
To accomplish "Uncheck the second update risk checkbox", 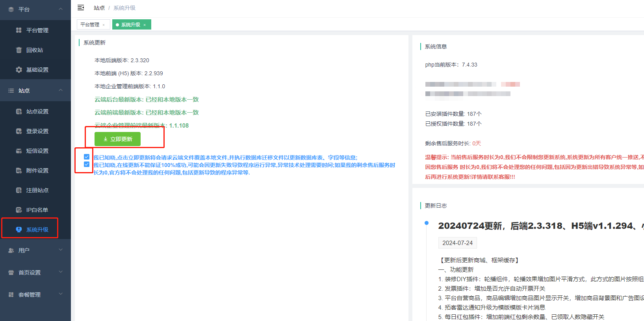I will coord(87,164).
